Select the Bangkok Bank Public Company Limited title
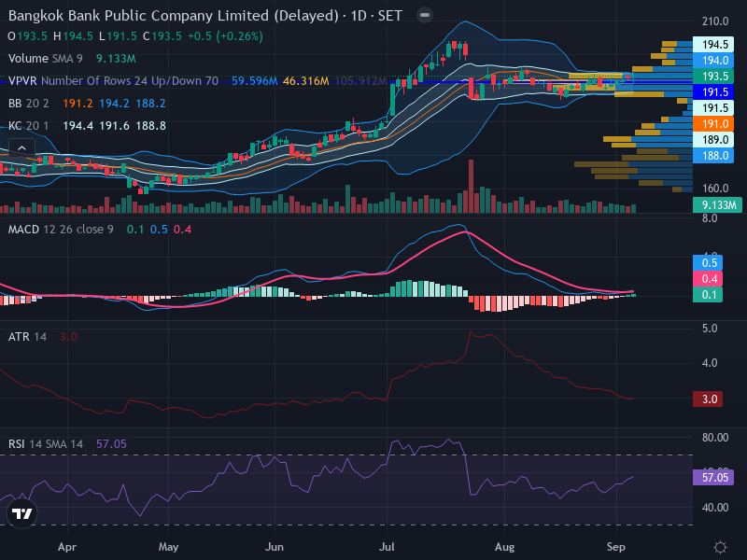Screen dimensions: 747x560 click(138, 16)
